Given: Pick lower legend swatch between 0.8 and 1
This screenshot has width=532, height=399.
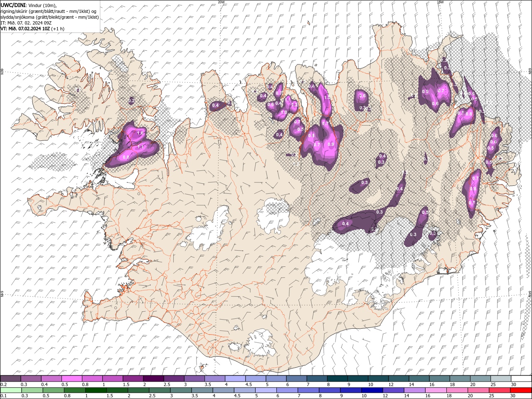Looking at the screenshot, I should pos(74,390).
